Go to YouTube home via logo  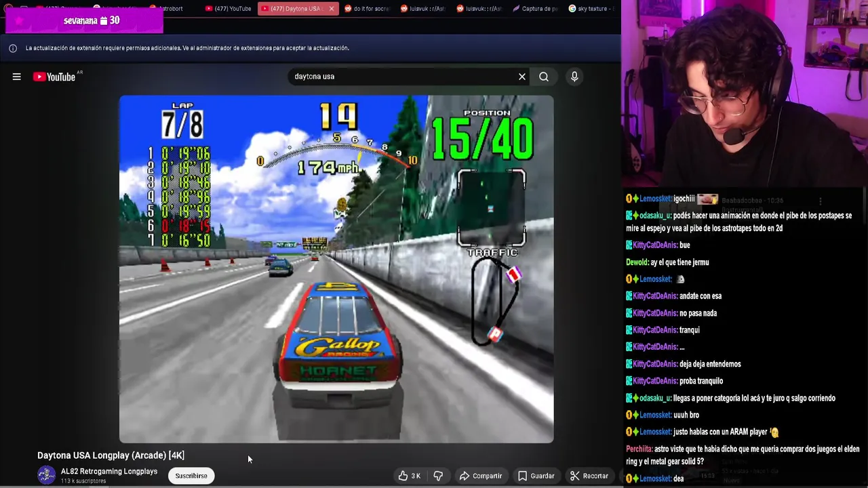(x=54, y=77)
